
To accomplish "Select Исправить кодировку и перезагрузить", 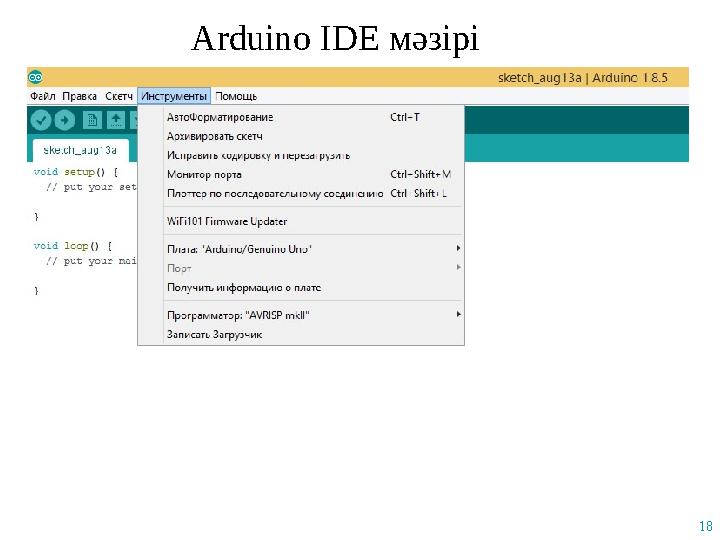I will (301, 155).
